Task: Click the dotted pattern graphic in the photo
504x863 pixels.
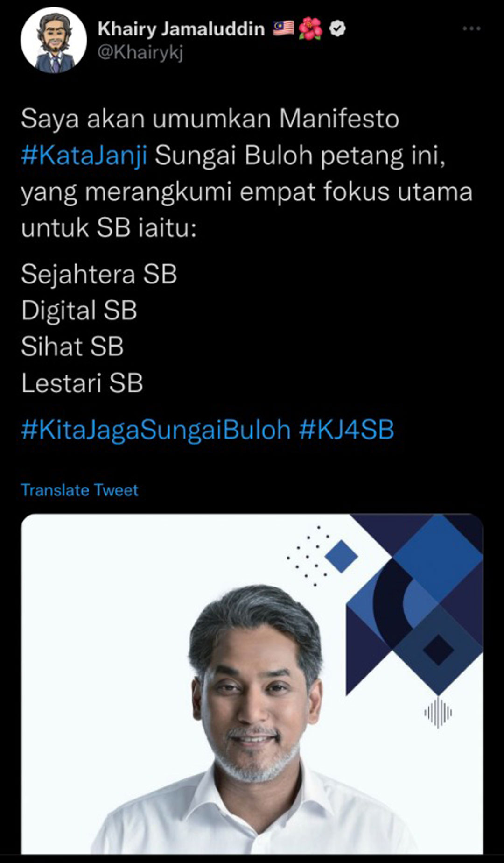Action: pos(309,556)
